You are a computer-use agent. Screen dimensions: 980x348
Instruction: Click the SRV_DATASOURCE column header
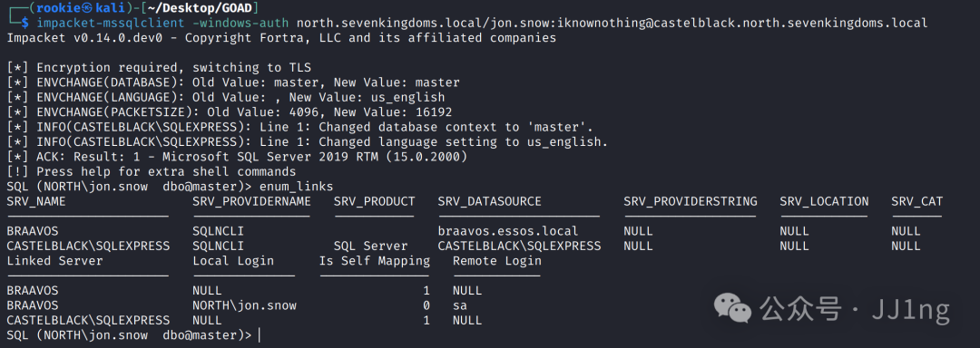click(489, 201)
